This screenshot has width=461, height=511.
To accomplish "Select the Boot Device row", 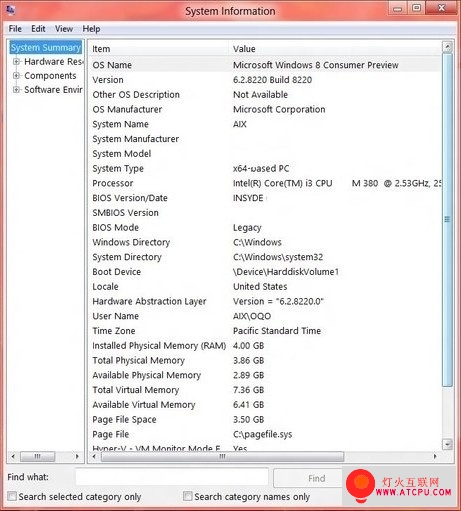I will pyautogui.click(x=265, y=272).
